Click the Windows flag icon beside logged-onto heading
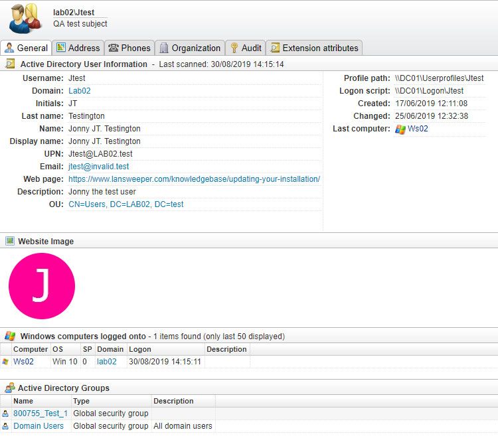Viewport: 498px width, 448px height. (x=10, y=336)
